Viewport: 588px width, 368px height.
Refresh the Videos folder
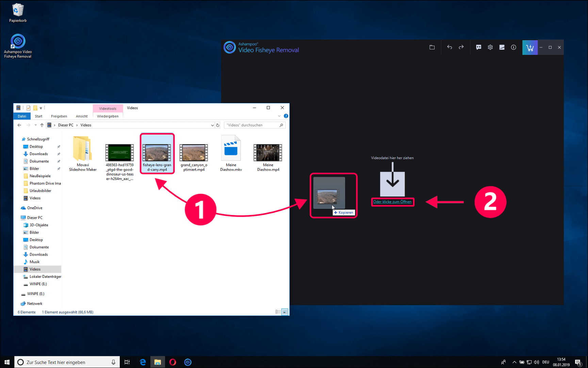(x=218, y=125)
